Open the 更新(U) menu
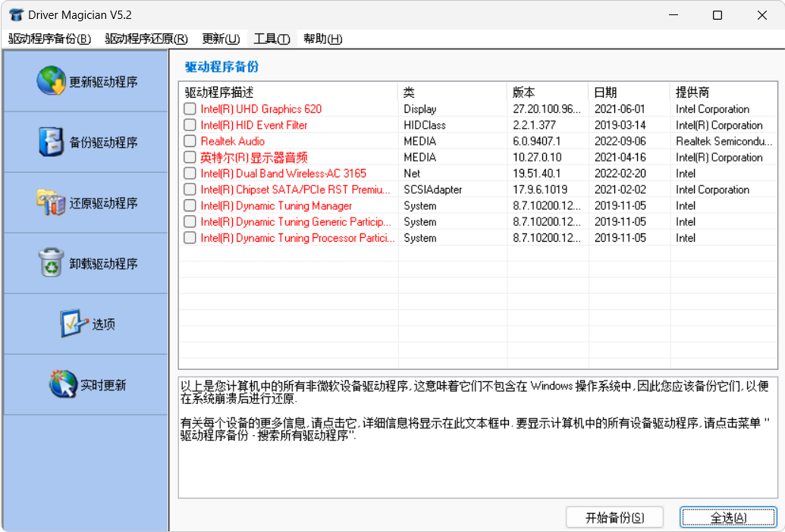This screenshot has width=785, height=532. [221, 39]
